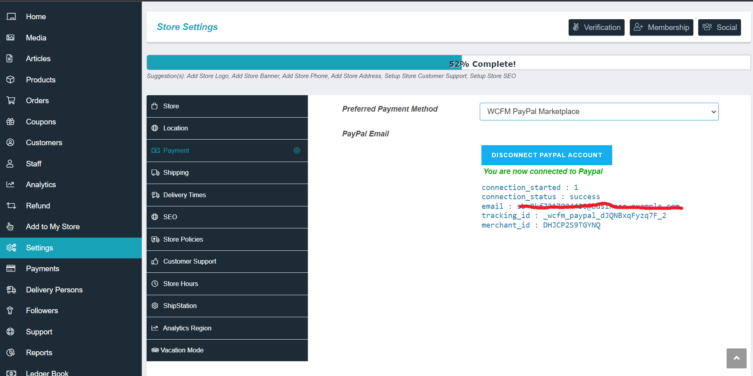Click Disconnect PayPal Account button

coord(547,155)
